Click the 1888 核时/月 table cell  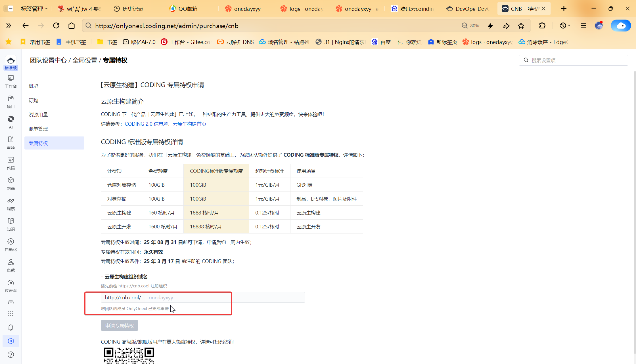(216, 213)
